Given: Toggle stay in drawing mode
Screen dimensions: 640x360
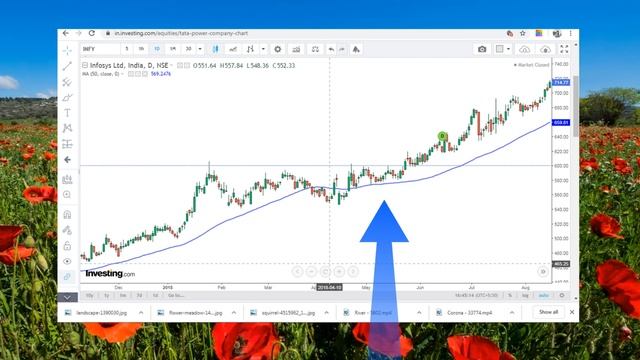Looking at the screenshot, I should click(67, 230).
